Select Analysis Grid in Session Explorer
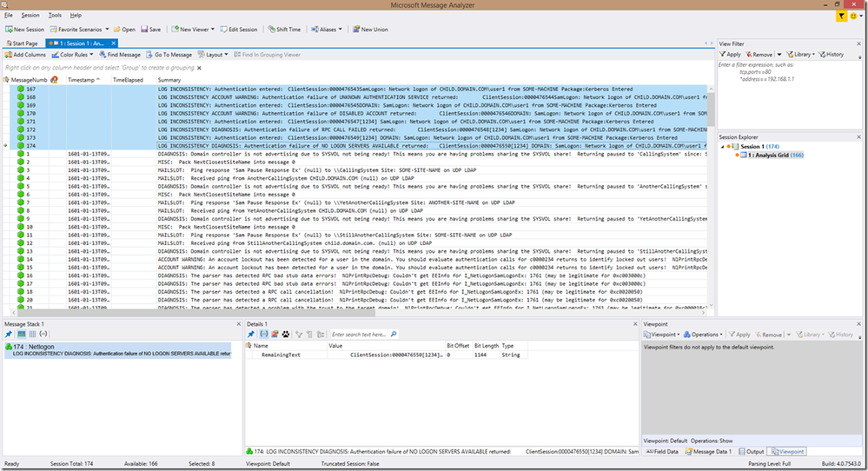Viewport: 868px width, 471px height. coord(772,155)
